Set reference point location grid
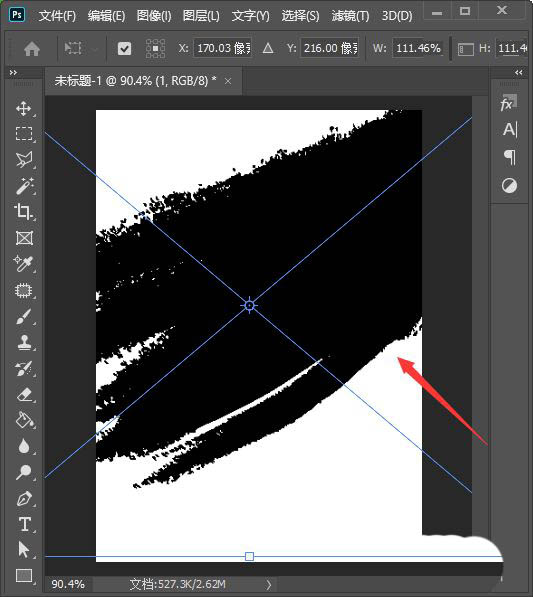The height and width of the screenshot is (597, 533). pos(155,48)
